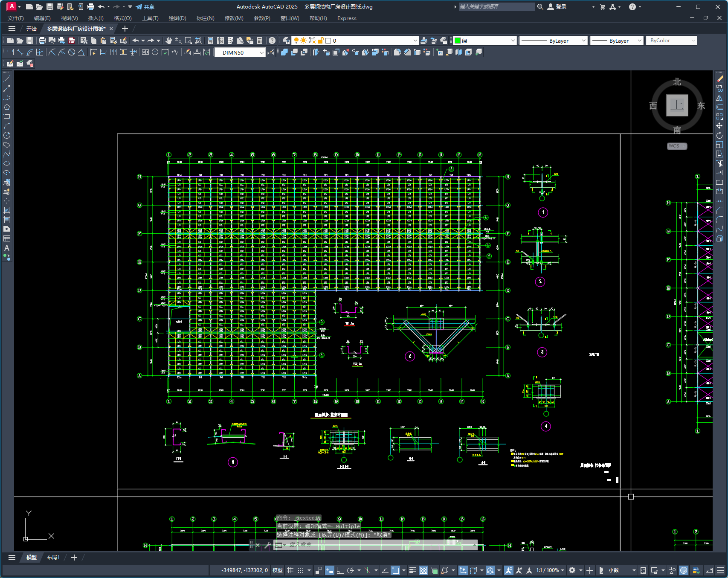Select the Multiline Text A tool
This screenshot has width=728, height=578.
(x=7, y=248)
